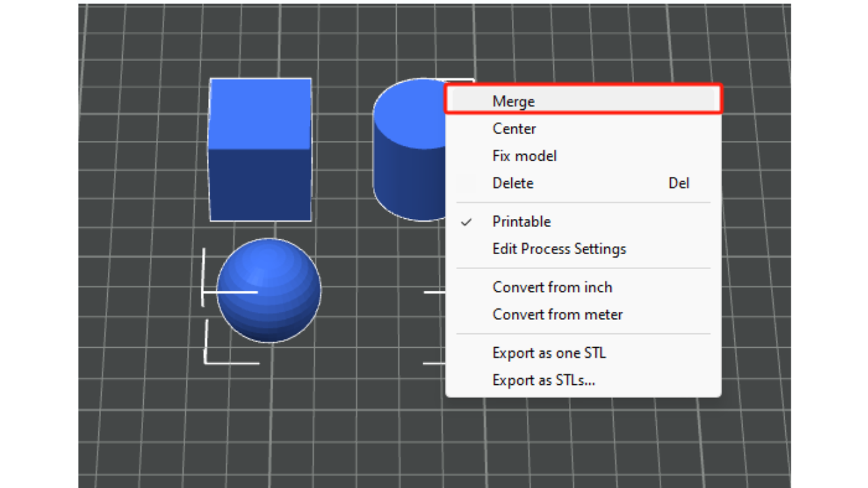Viewport: 868px width, 488px height.
Task: Select Convert from inch
Action: (552, 287)
